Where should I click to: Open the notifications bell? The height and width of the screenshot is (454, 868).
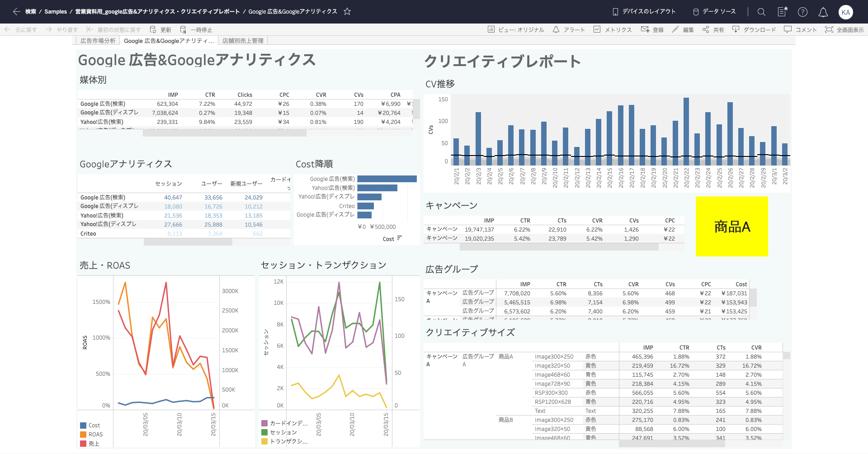[x=823, y=12]
